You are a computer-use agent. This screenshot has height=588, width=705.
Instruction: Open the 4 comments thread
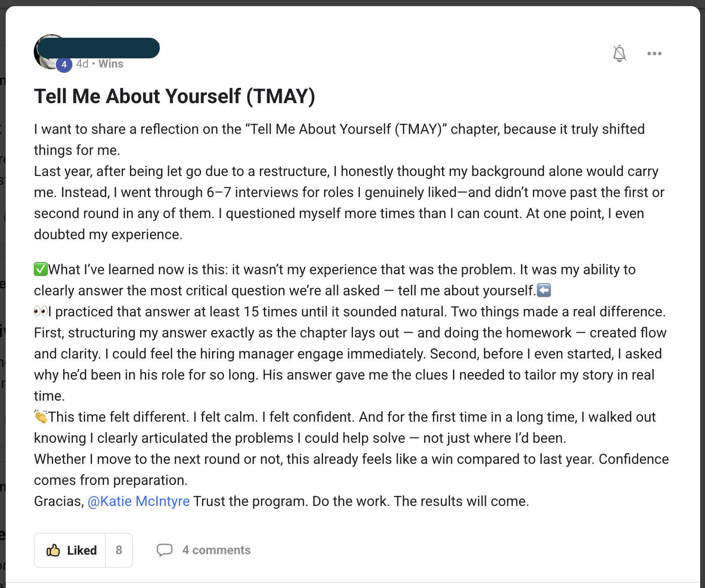point(216,550)
